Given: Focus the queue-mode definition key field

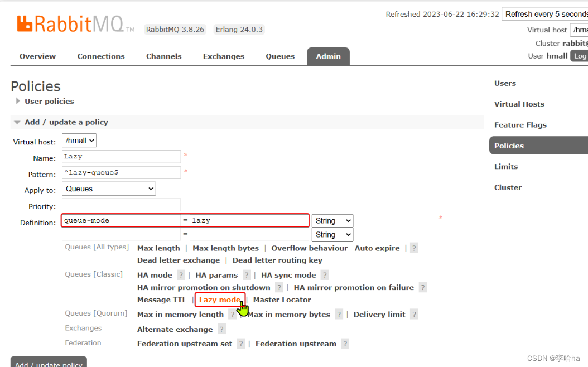Looking at the screenshot, I should coord(121,220).
